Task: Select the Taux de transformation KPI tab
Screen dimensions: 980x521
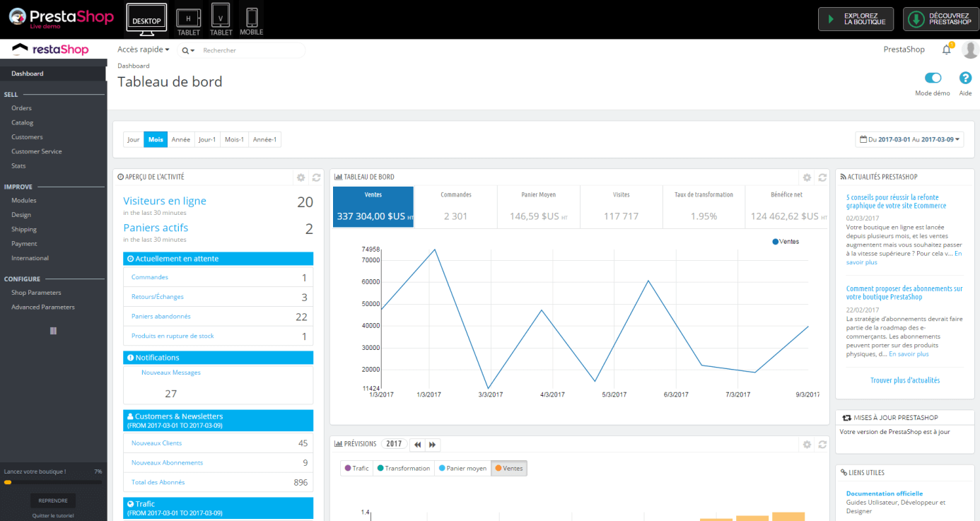Action: (704, 207)
